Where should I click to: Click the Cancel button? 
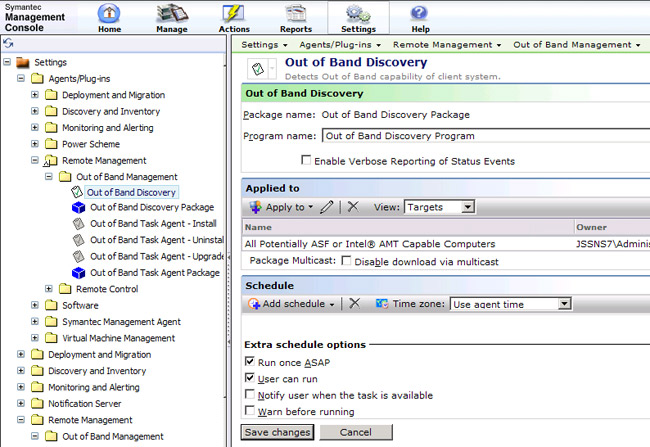(x=356, y=432)
